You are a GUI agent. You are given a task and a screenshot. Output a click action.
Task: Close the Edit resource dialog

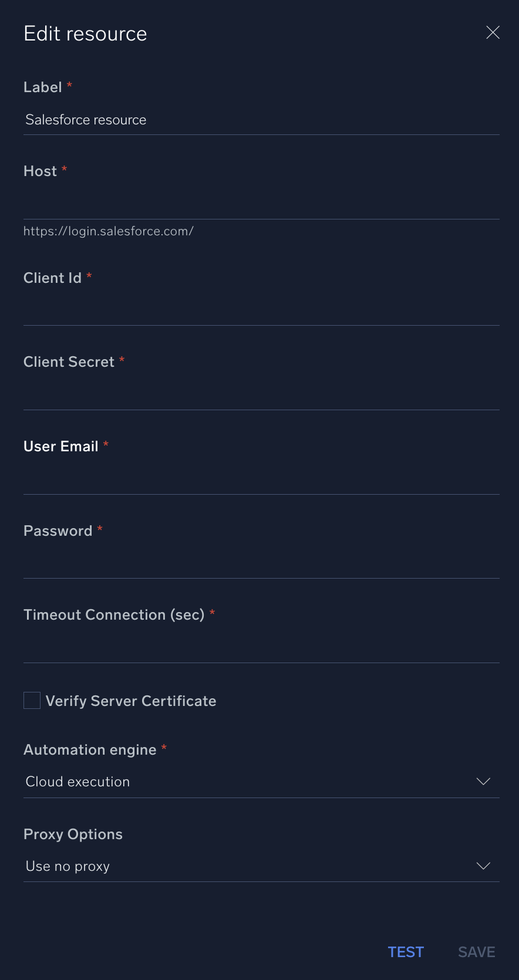[x=493, y=32]
